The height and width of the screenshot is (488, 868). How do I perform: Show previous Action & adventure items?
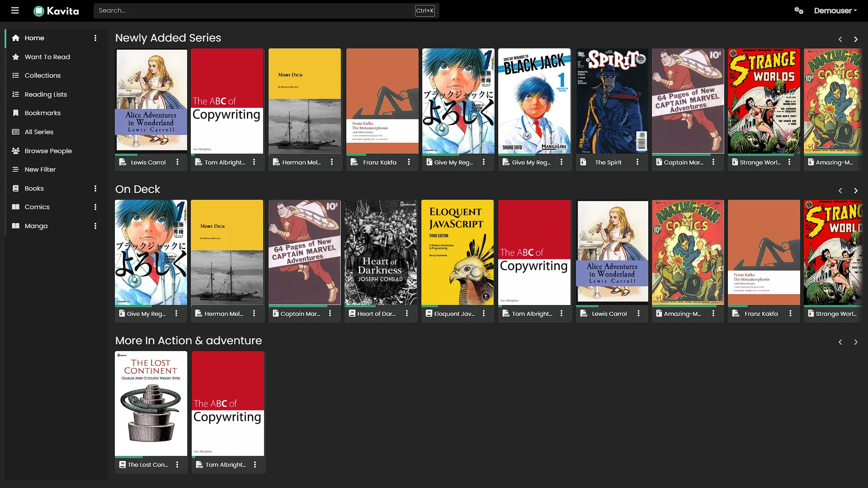pyautogui.click(x=840, y=342)
